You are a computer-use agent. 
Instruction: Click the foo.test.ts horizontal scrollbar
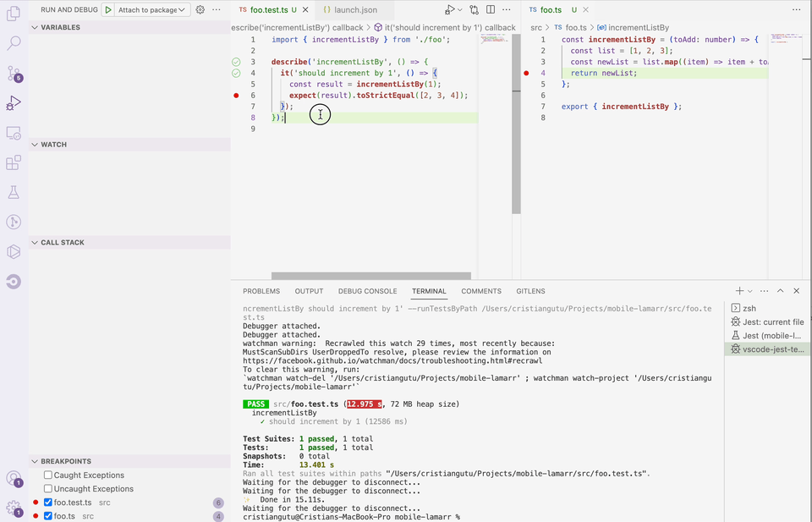(x=370, y=276)
